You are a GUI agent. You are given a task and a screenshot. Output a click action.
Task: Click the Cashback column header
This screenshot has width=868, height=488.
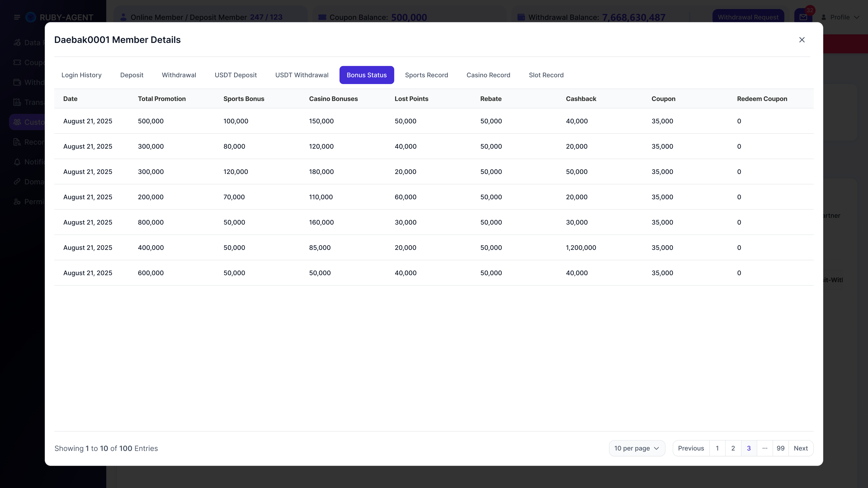(x=581, y=99)
